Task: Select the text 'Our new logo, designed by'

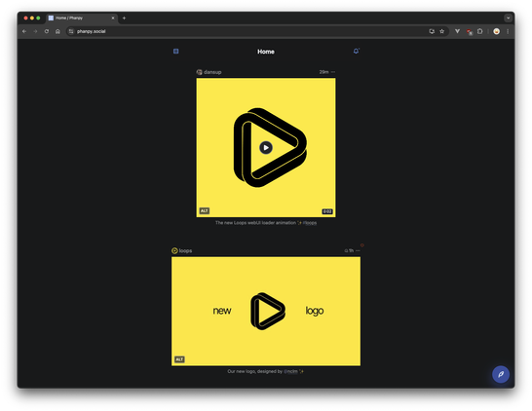Action: (x=255, y=371)
